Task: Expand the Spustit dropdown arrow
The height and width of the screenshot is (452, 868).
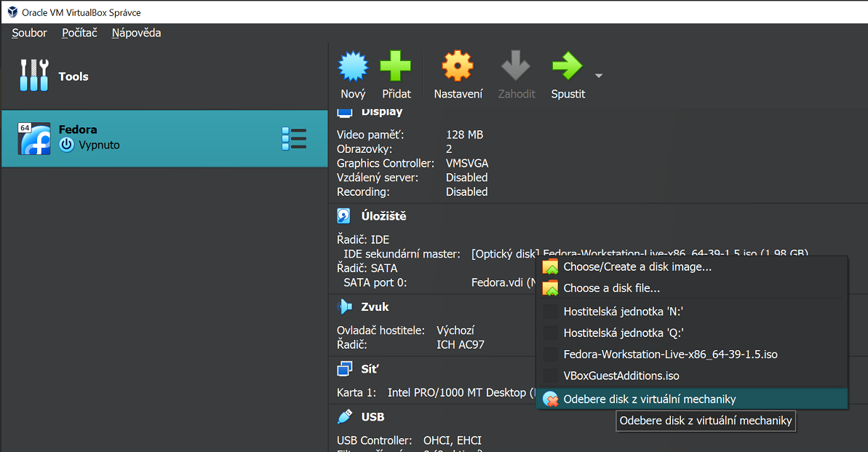Action: 598,76
